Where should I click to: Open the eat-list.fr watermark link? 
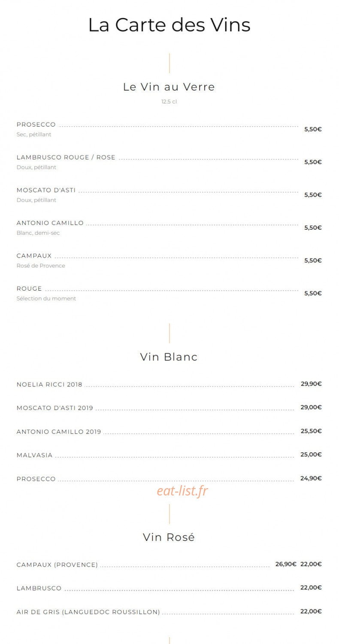[x=182, y=491]
